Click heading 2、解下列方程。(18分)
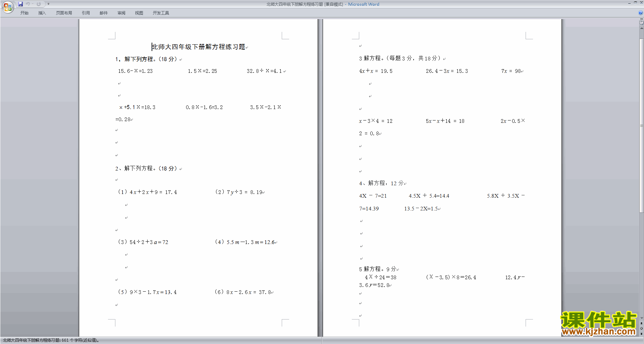Viewport: 644px width, 344px height. click(x=146, y=168)
